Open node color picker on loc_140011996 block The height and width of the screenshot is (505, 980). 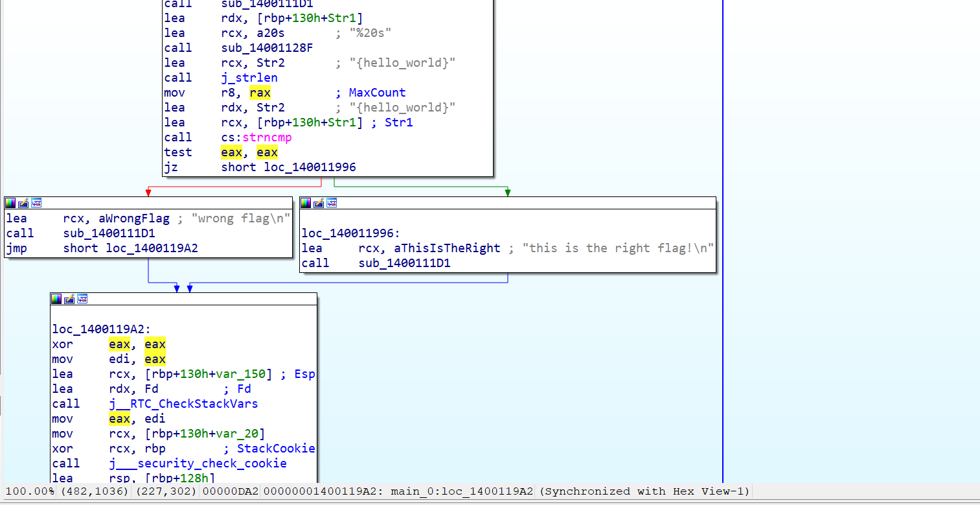click(x=306, y=203)
